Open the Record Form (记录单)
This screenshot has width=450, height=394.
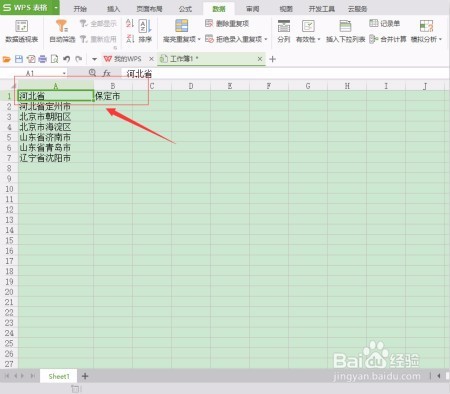(385, 23)
